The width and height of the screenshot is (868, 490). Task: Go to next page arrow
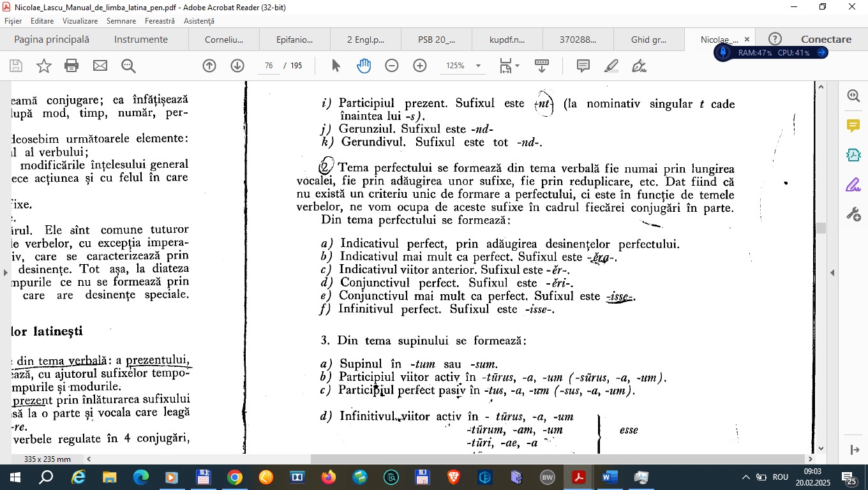coord(237,66)
